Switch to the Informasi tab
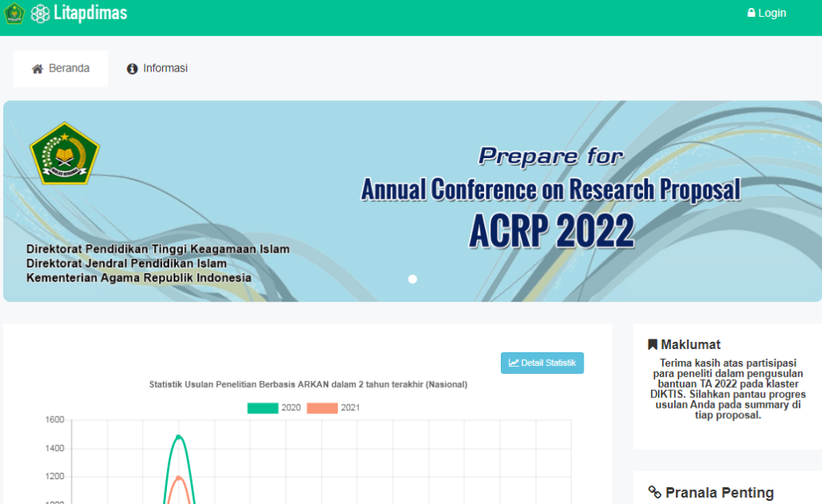 (x=157, y=69)
